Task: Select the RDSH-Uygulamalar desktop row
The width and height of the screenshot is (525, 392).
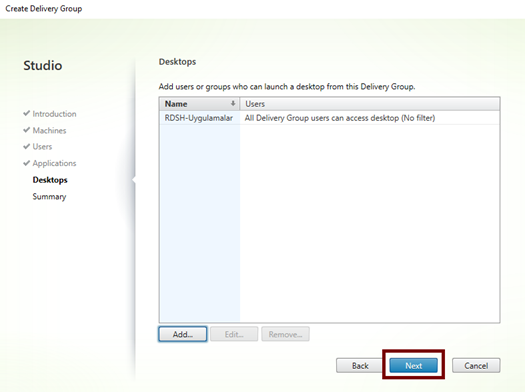Action: tap(329, 118)
